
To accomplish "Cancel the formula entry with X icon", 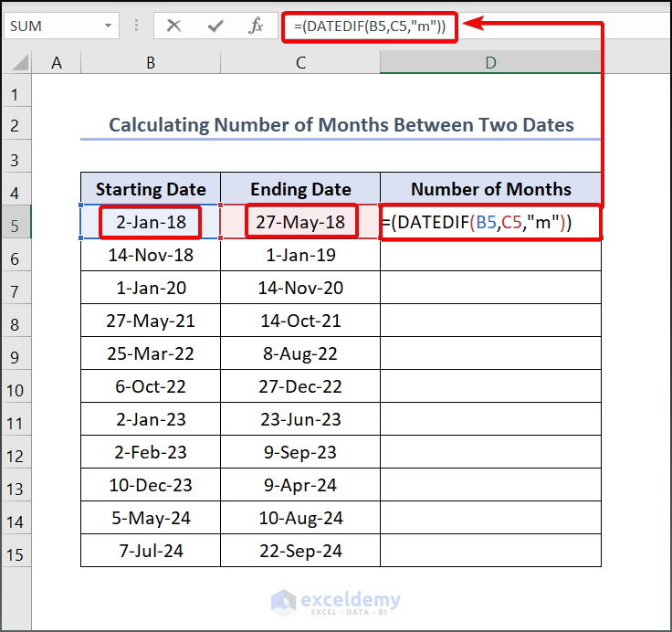I will click(x=173, y=26).
